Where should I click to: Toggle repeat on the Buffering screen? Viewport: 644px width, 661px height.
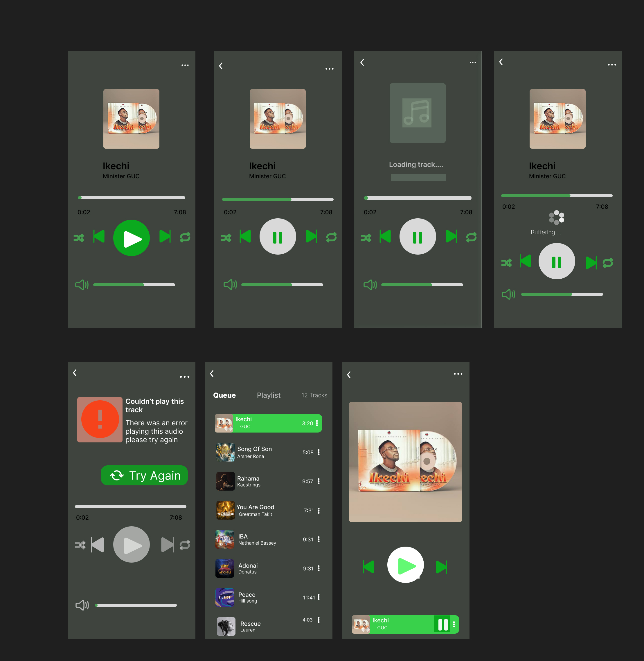point(608,263)
